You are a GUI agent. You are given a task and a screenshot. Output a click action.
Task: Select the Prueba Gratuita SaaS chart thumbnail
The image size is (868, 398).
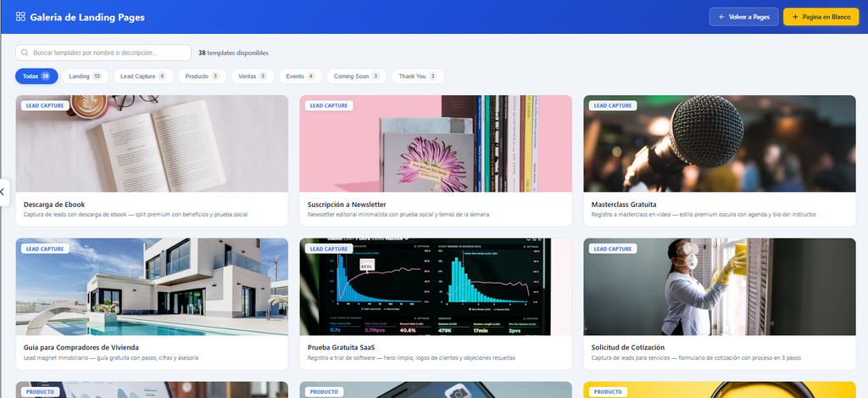click(436, 287)
